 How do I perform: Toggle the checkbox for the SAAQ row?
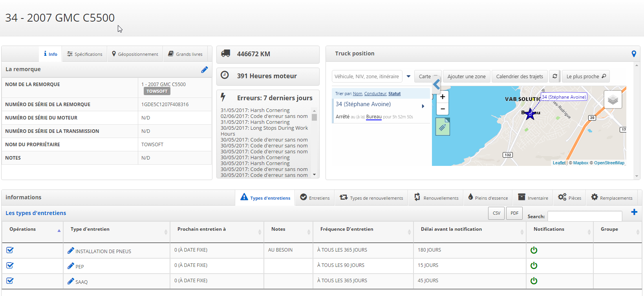pos(10,281)
